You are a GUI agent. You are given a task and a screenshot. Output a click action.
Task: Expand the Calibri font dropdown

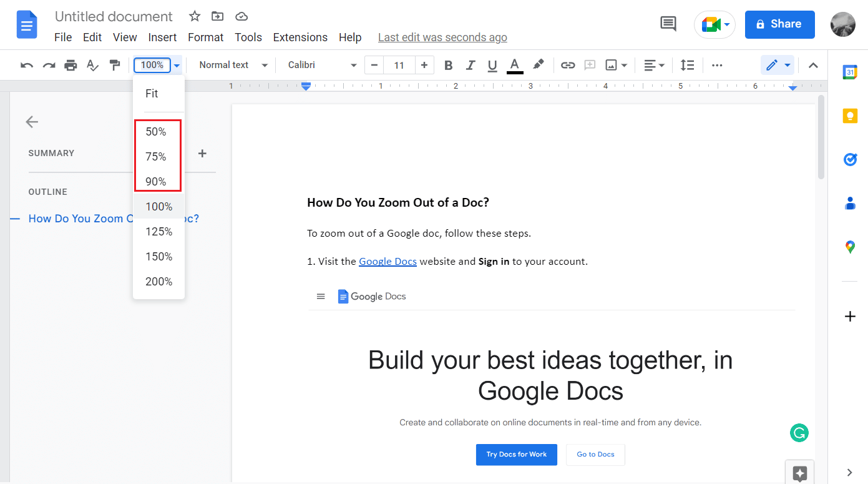322,65
